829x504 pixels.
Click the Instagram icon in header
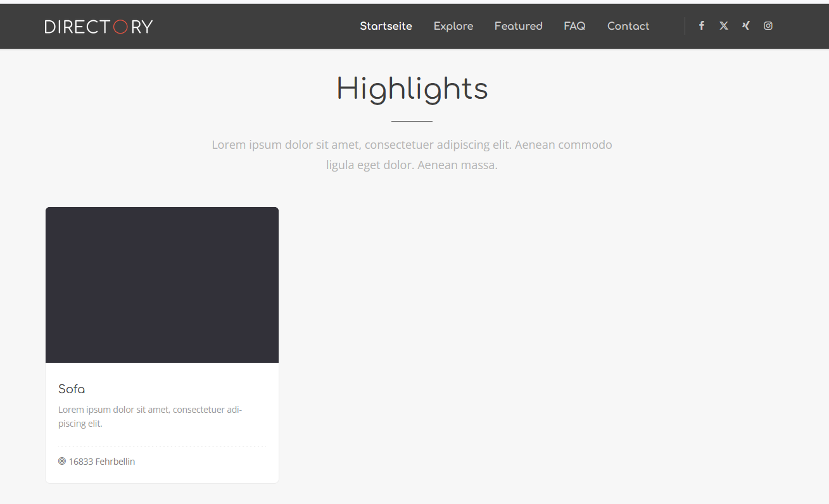768,26
